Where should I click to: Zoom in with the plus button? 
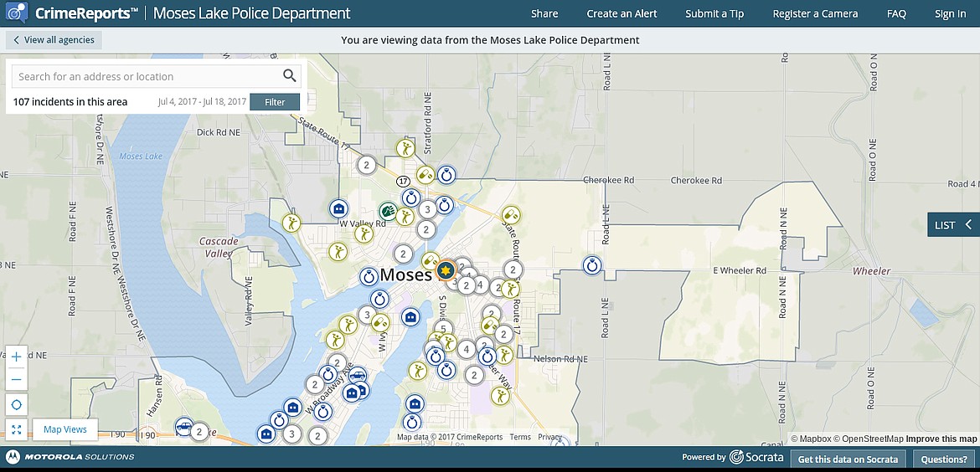pyautogui.click(x=17, y=356)
